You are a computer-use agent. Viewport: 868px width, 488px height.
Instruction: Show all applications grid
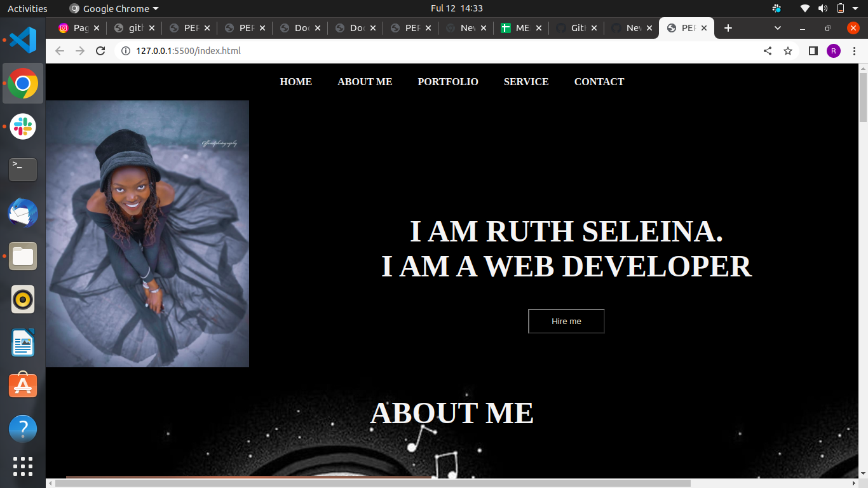(x=23, y=466)
